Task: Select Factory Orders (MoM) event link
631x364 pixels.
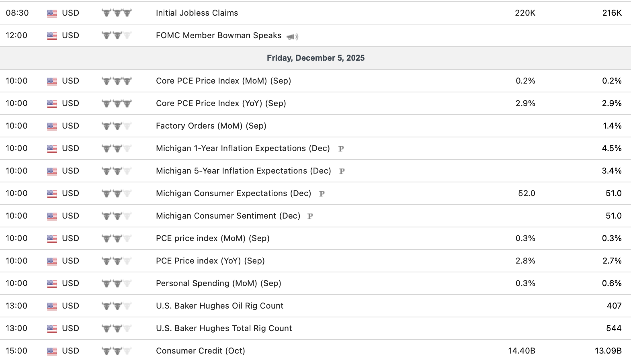Action: [211, 126]
